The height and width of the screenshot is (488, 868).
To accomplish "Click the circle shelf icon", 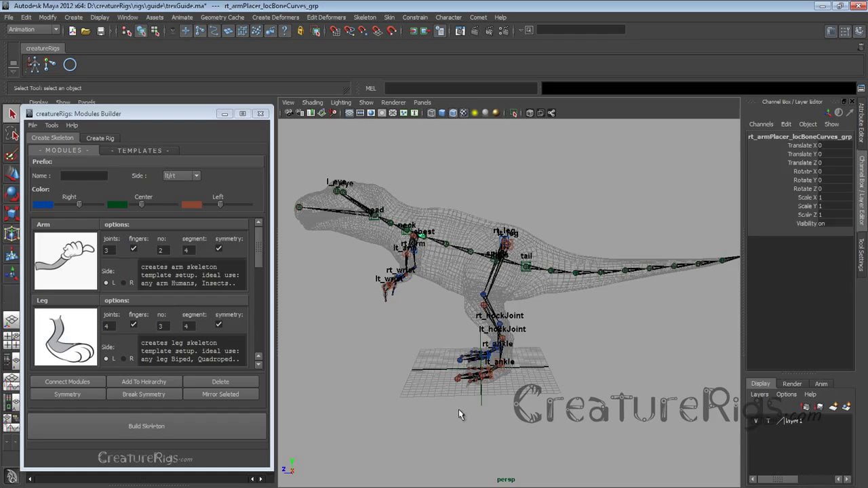I will coord(70,64).
